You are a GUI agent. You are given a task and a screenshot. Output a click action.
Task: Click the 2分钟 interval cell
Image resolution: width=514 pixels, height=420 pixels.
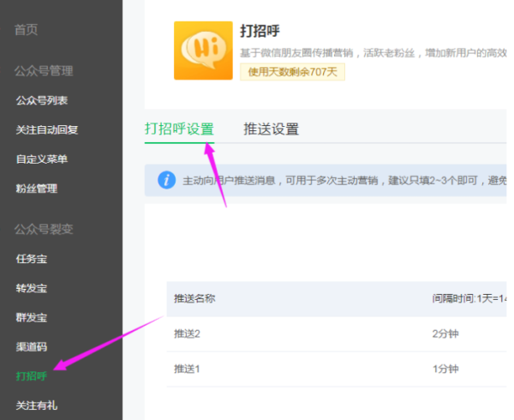[x=445, y=333]
